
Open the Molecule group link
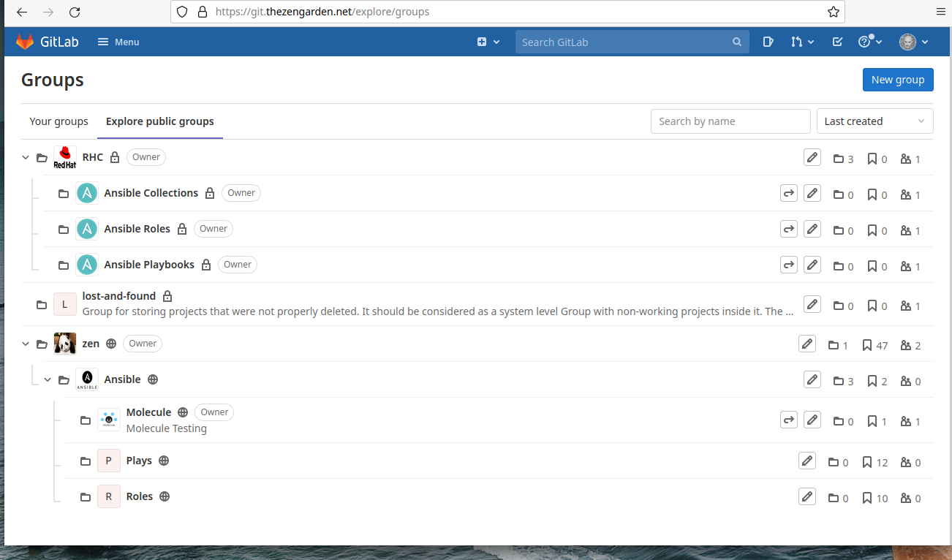point(148,412)
